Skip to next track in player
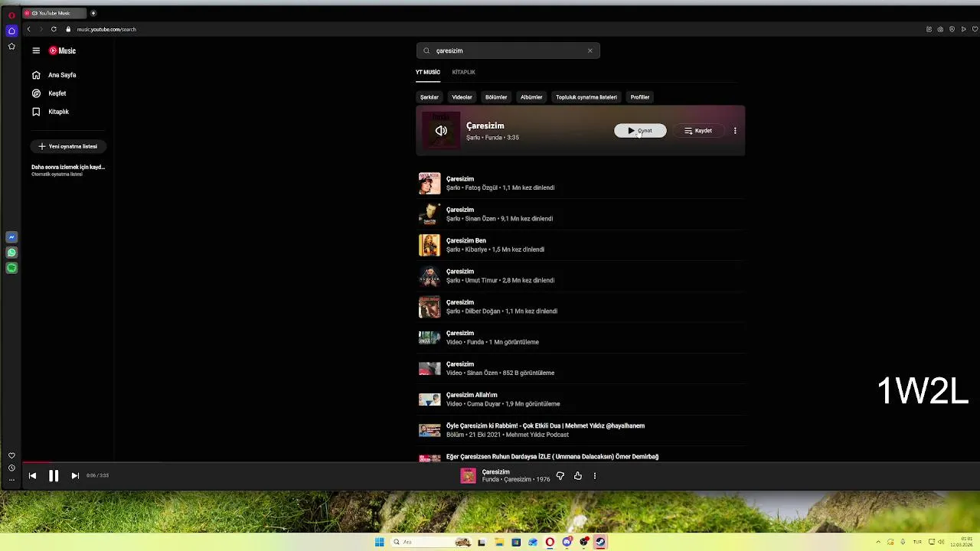This screenshot has width=980, height=551. coord(75,476)
